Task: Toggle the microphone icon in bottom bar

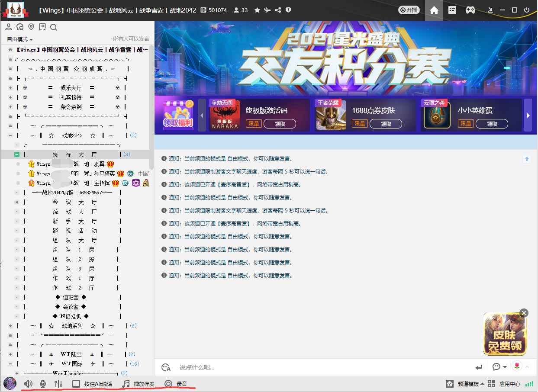Action: click(43, 384)
